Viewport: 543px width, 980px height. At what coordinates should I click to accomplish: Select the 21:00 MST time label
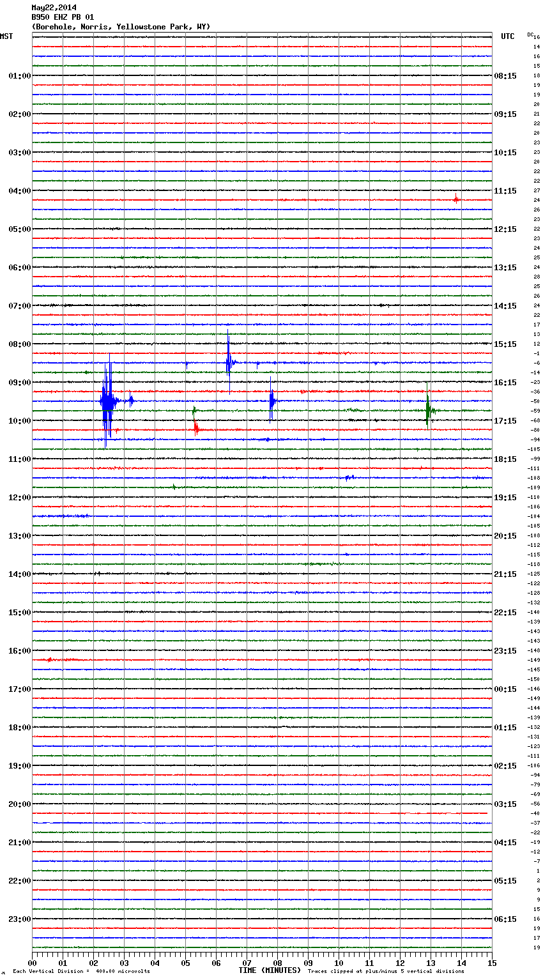(19, 842)
